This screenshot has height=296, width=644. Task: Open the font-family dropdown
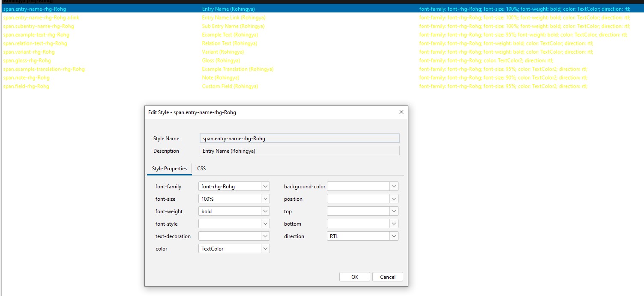click(265, 186)
